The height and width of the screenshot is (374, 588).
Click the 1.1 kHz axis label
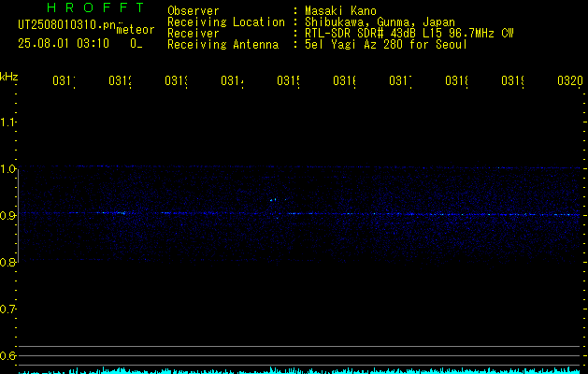7,122
